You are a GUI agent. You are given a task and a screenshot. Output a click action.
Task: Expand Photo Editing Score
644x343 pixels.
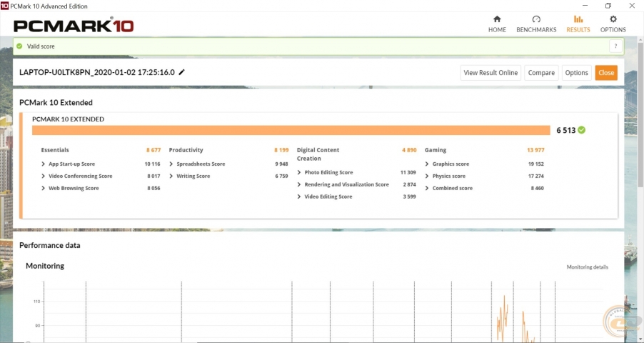click(x=299, y=172)
